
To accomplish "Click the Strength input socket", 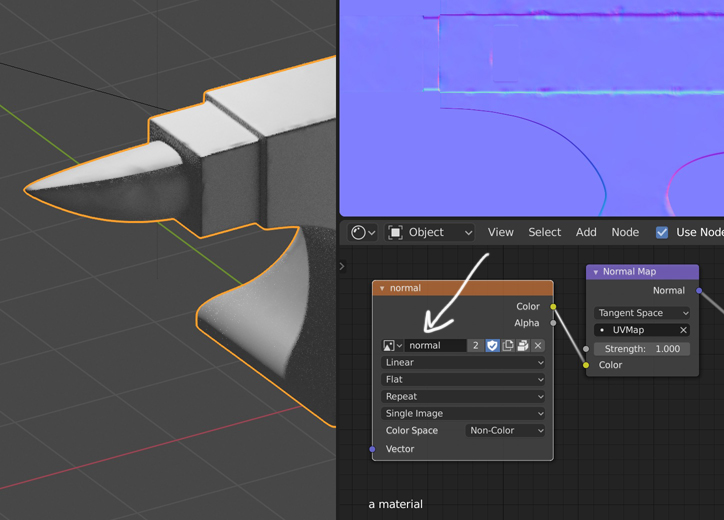I will click(586, 349).
